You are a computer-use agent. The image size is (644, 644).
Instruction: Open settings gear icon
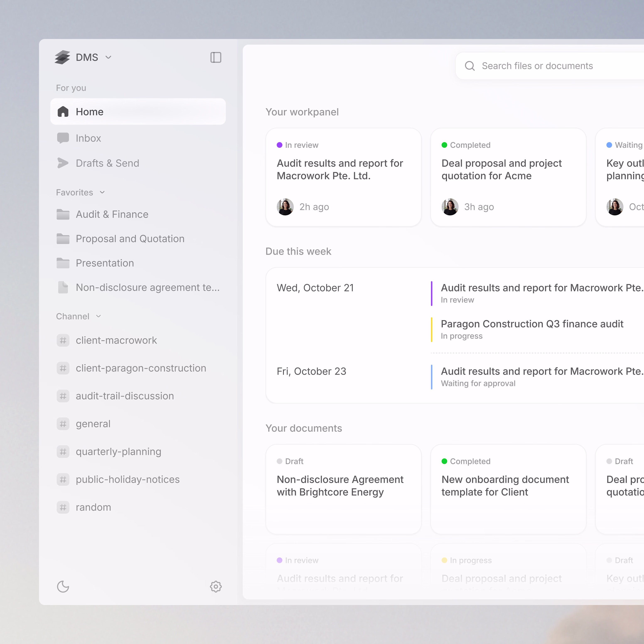pyautogui.click(x=216, y=586)
